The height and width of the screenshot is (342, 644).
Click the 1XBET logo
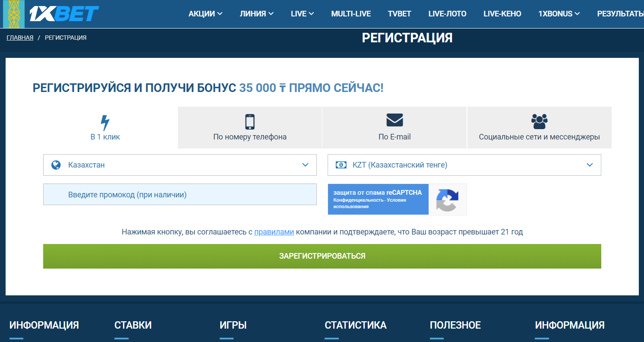[x=64, y=14]
